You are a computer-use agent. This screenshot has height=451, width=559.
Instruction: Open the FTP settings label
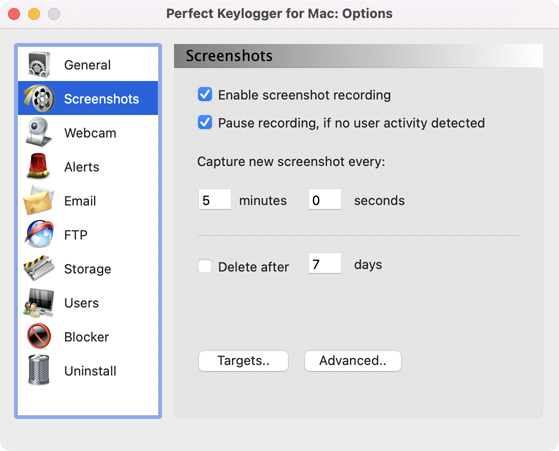[x=76, y=235]
